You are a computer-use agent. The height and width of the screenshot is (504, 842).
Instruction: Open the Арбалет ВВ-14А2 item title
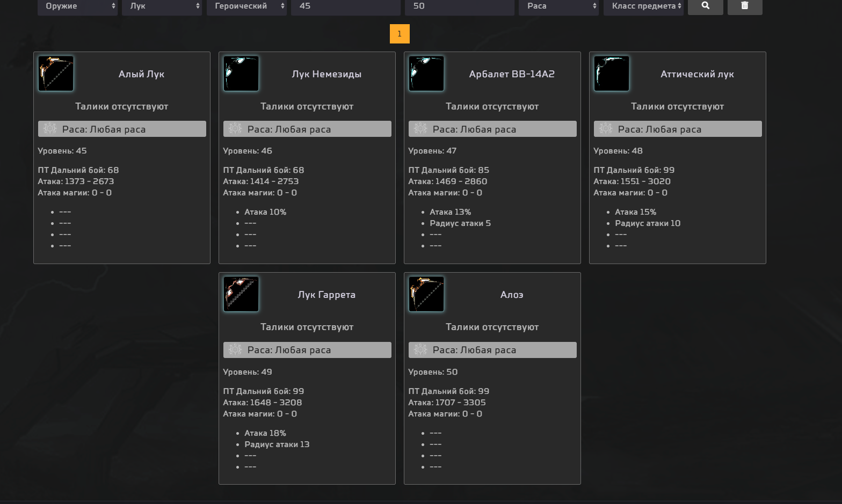point(512,74)
